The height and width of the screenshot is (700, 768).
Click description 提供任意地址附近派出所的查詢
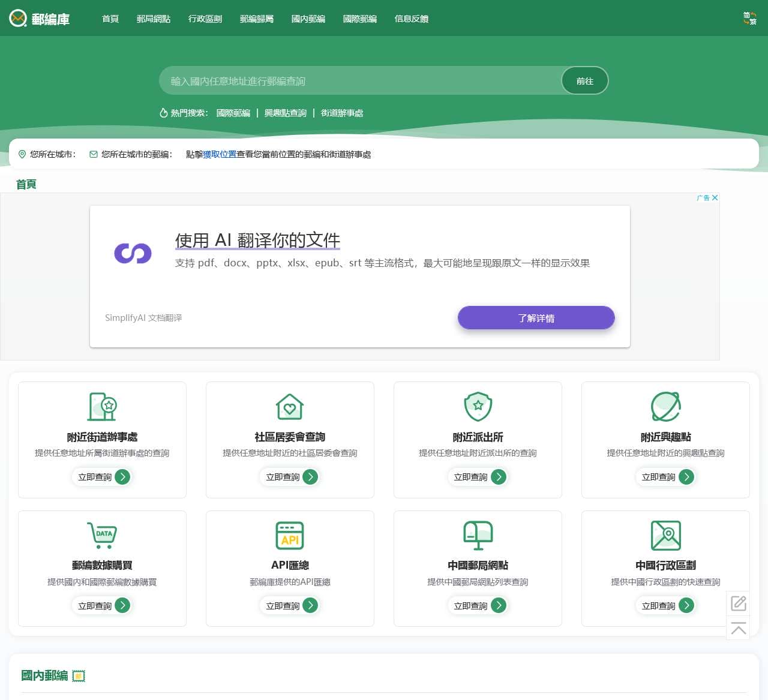[x=478, y=453]
